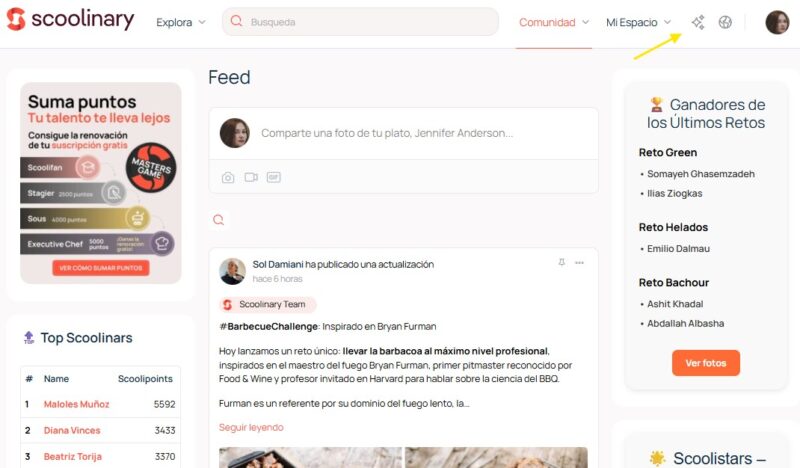This screenshot has height=468, width=800.
Task: Click the Busqueda search field
Action: [x=360, y=22]
